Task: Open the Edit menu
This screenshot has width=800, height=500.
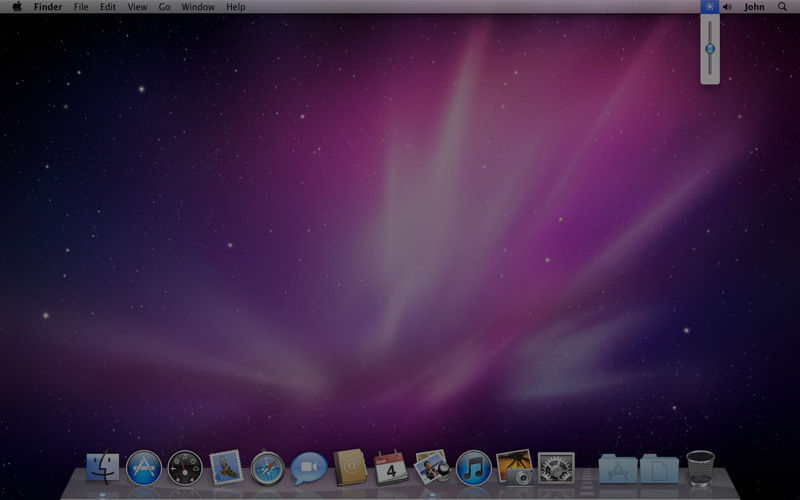Action: coord(108,7)
